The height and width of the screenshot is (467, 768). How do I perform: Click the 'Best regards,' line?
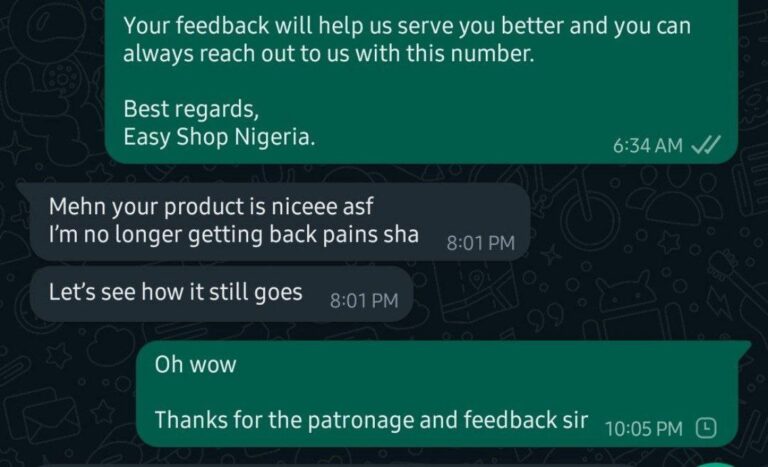coord(191,109)
